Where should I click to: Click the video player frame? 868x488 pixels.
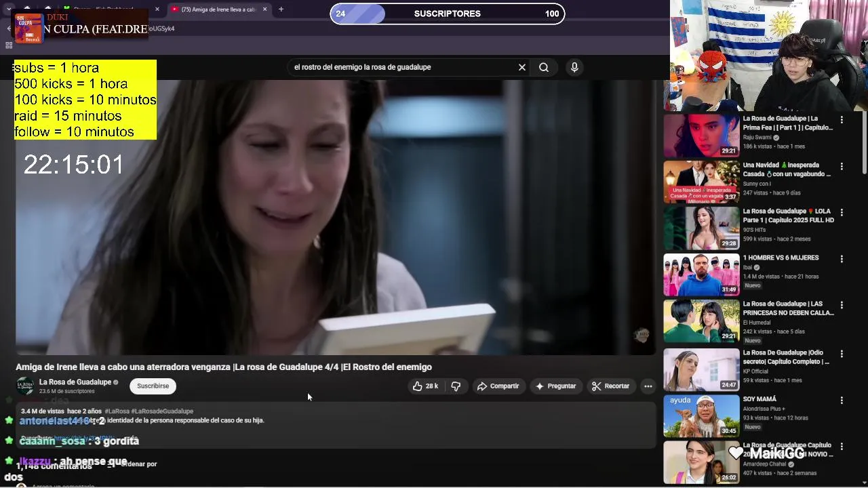coord(336,217)
